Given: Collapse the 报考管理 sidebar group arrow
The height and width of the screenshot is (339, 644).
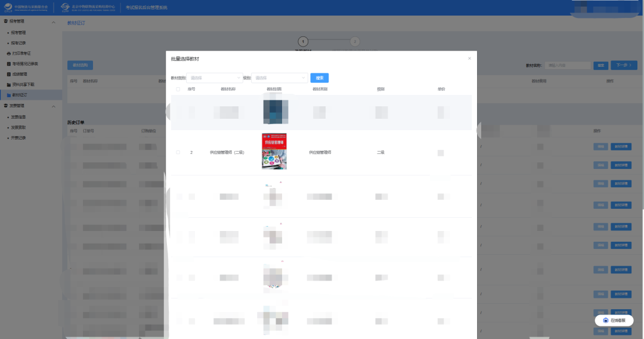Looking at the screenshot, I should click(54, 22).
